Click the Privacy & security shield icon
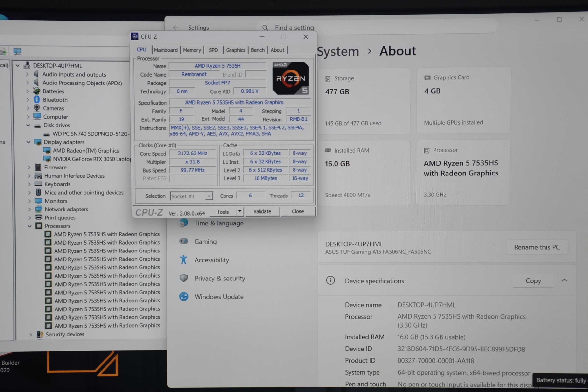Image resolution: width=588 pixels, height=392 pixels. (x=184, y=278)
